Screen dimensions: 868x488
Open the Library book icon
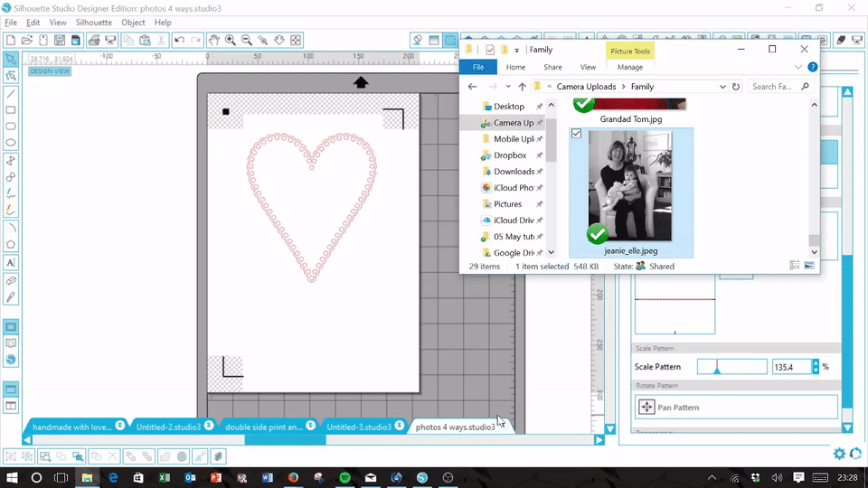(11, 343)
